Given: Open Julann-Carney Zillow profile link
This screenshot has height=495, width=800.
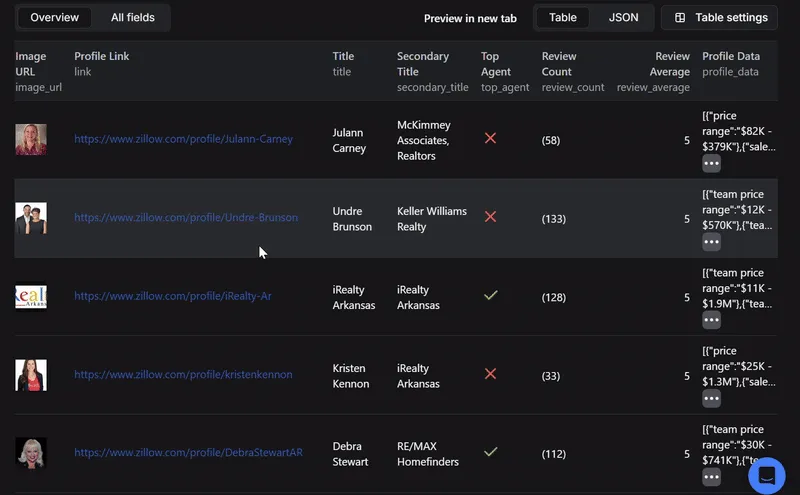Looking at the screenshot, I should coord(184,139).
